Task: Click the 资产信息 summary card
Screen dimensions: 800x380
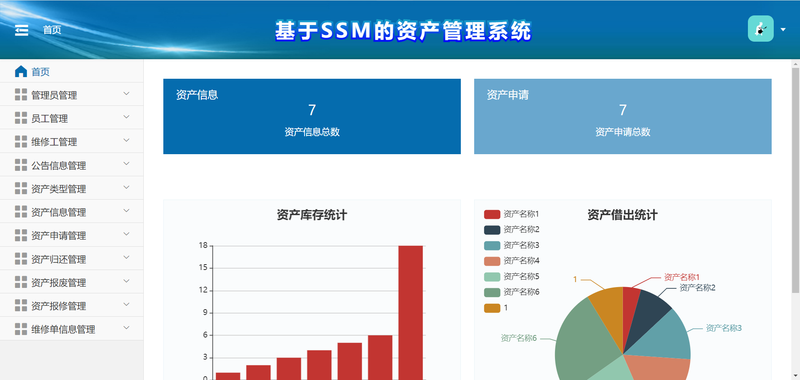Action: (312, 116)
